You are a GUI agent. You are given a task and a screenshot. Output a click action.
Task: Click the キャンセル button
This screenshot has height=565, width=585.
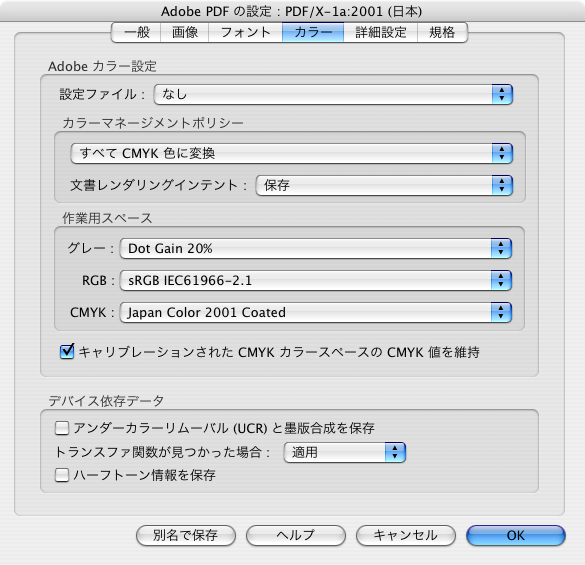(406, 536)
